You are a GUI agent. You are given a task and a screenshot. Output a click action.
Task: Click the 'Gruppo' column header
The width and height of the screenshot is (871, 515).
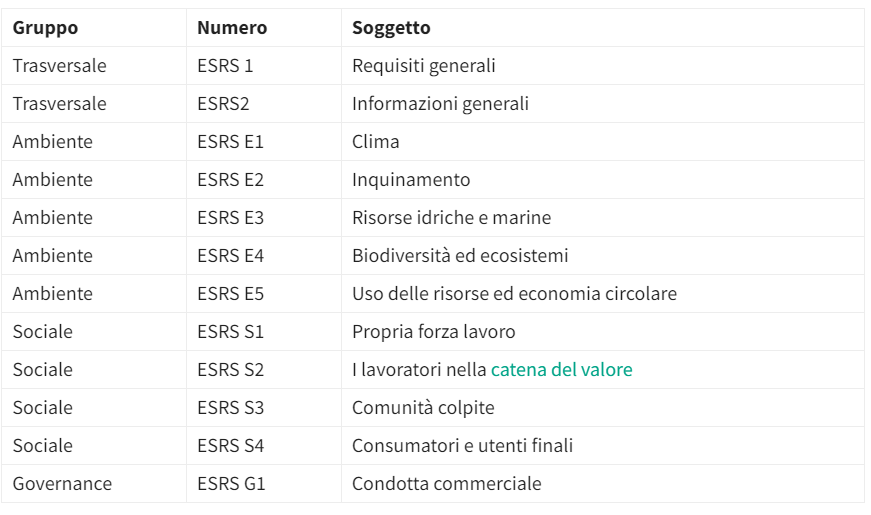click(x=45, y=28)
